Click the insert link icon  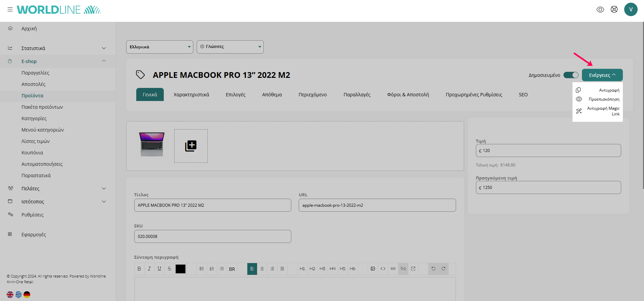(x=393, y=269)
